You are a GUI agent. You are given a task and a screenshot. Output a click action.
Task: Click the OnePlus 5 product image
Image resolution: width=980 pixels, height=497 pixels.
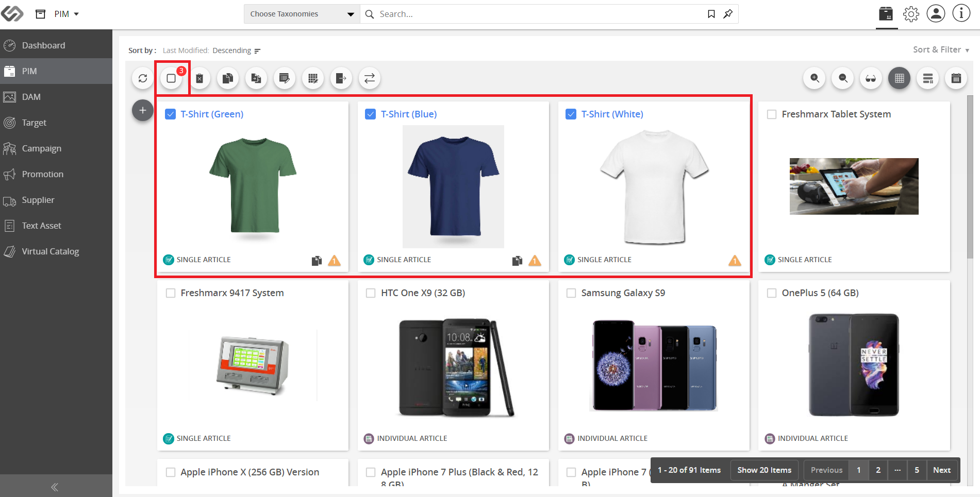[x=854, y=365]
